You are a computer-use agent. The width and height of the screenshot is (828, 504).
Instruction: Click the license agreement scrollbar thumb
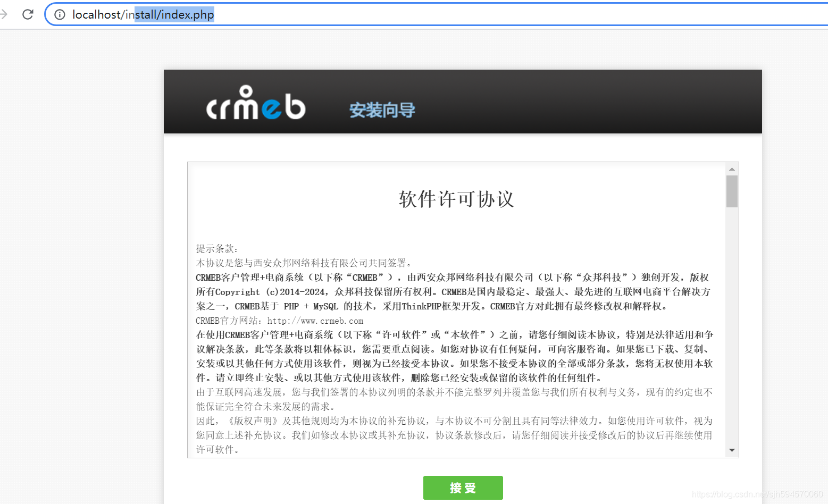click(x=732, y=191)
